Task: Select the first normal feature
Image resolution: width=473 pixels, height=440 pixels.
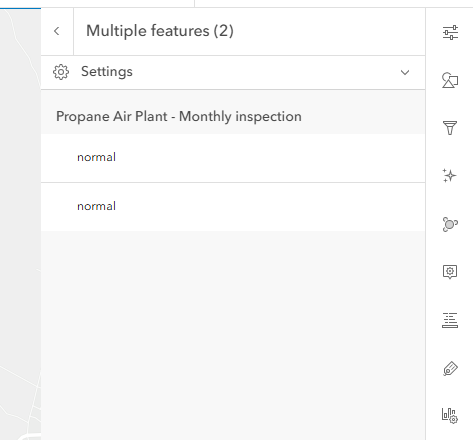Action: click(x=233, y=158)
